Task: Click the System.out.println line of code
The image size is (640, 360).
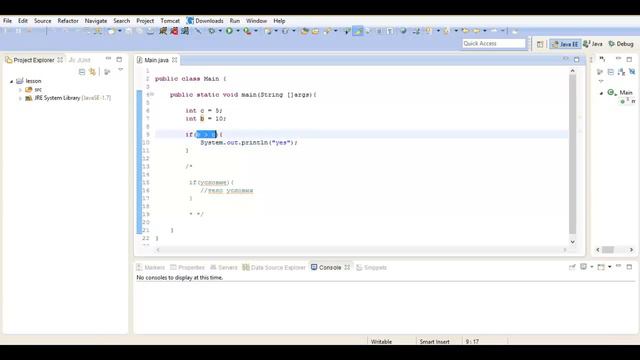Action: click(249, 142)
